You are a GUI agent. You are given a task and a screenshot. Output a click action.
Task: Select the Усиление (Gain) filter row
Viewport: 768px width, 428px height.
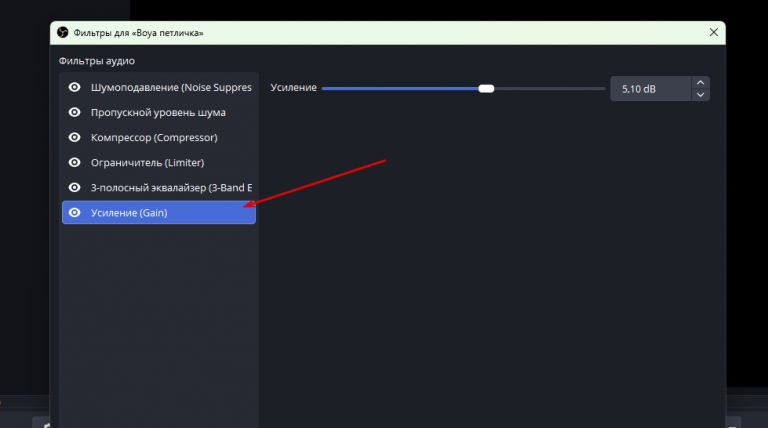tap(159, 213)
